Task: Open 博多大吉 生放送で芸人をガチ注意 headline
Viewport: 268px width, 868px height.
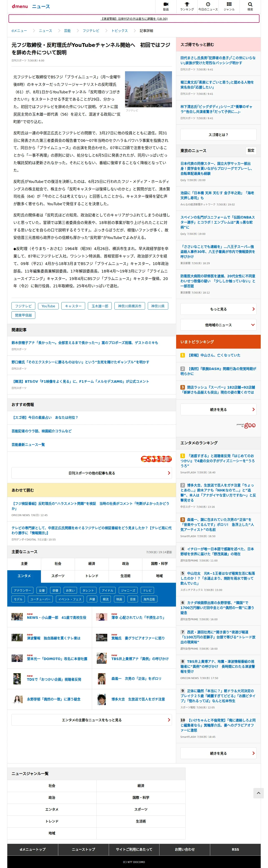Action: [138, 699]
